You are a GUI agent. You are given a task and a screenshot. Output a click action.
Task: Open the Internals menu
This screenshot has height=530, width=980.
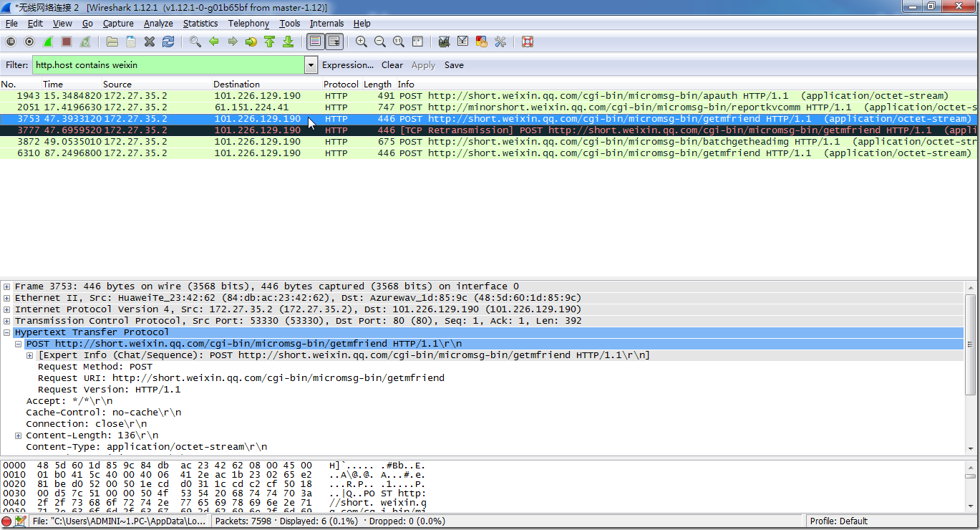point(326,24)
